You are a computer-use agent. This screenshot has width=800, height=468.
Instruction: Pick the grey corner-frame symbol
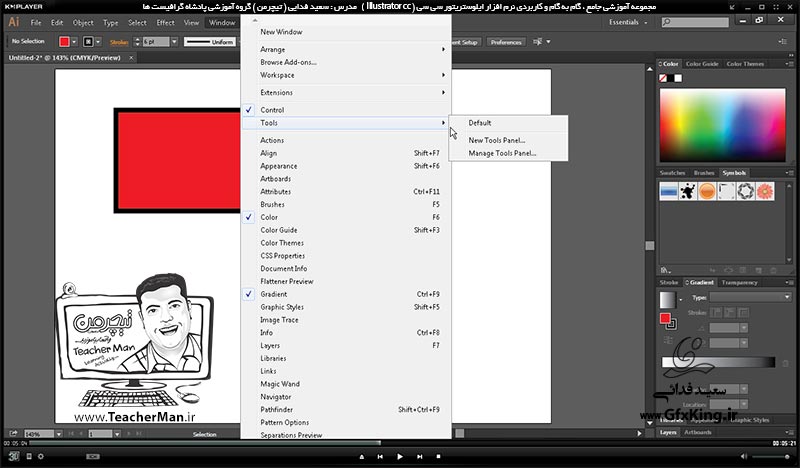click(x=726, y=191)
